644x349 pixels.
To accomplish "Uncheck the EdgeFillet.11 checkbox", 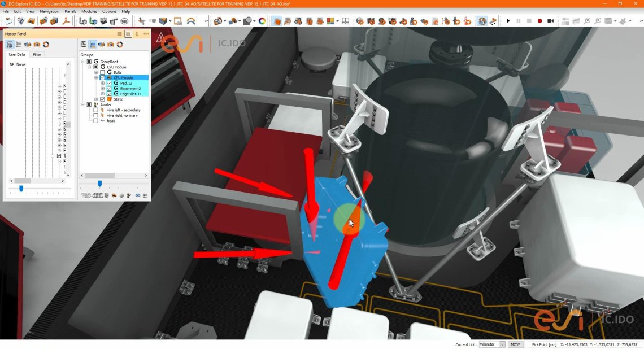I will tap(109, 94).
